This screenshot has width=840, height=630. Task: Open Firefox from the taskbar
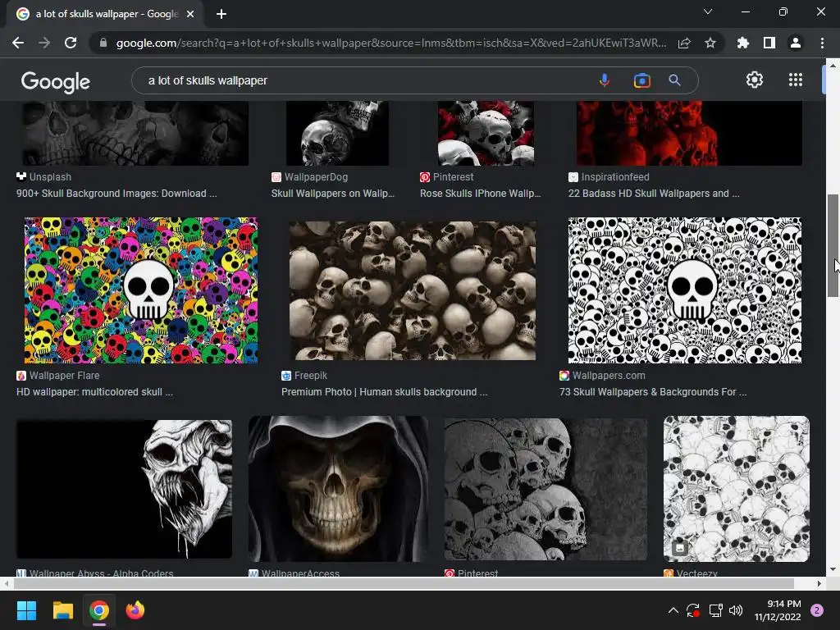(x=135, y=610)
